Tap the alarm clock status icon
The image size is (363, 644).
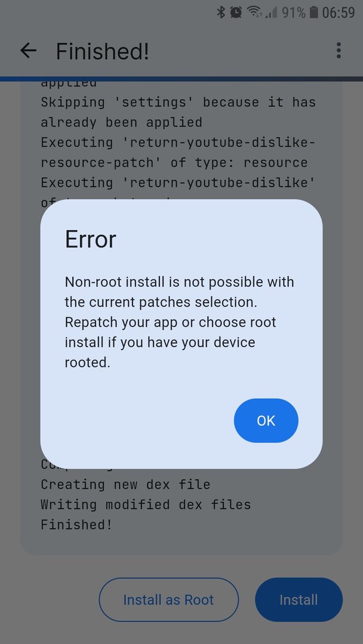point(236,13)
